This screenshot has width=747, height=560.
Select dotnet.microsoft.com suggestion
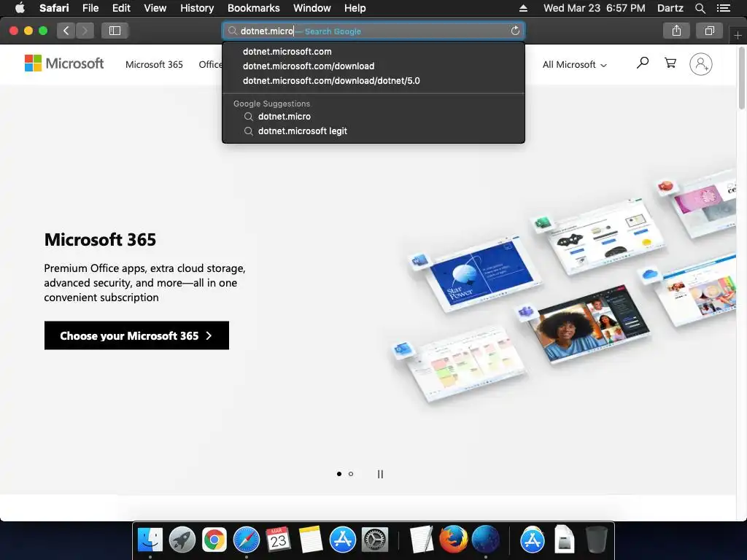373,52
